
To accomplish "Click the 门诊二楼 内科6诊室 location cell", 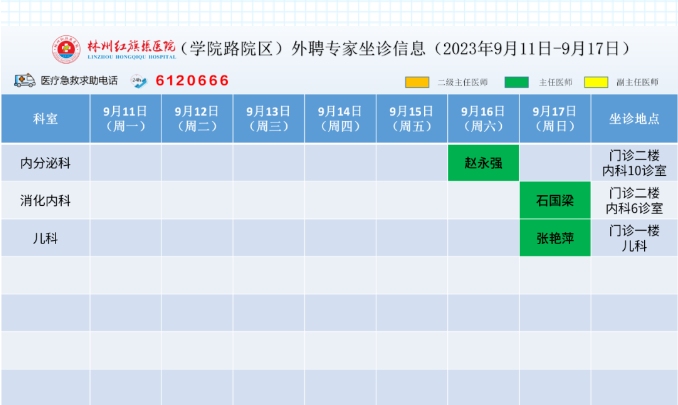I will click(634, 200).
